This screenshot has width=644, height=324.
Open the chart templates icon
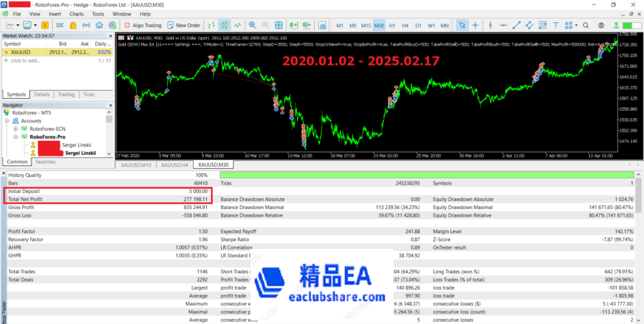[27, 26]
